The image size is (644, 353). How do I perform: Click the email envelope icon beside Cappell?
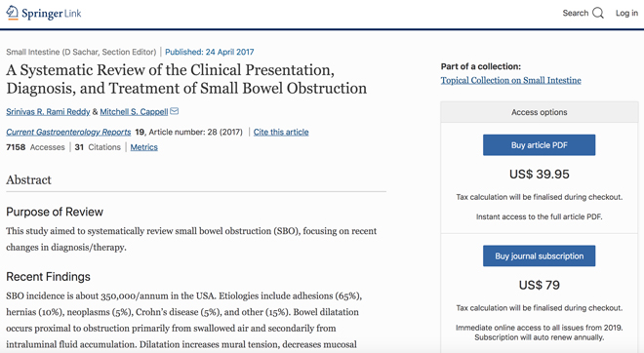[174, 111]
